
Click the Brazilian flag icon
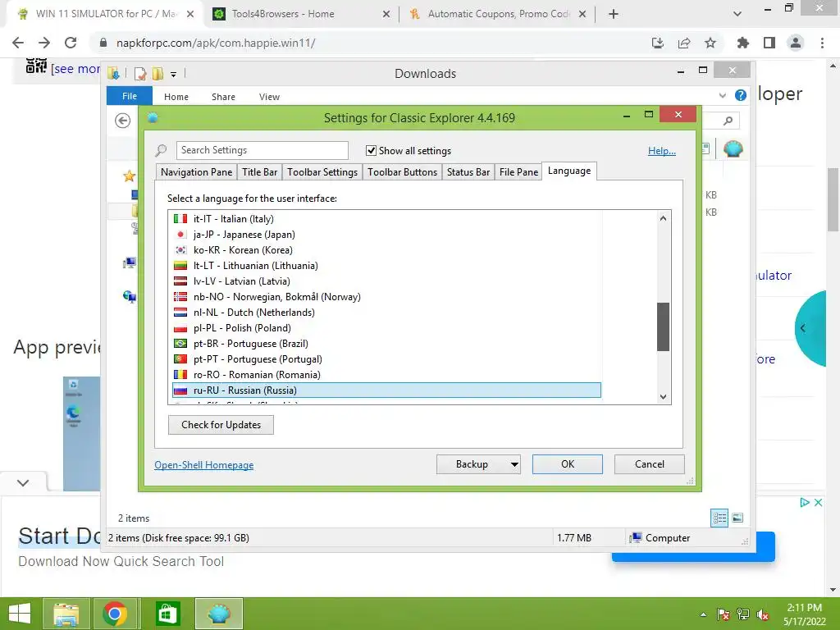(x=180, y=344)
